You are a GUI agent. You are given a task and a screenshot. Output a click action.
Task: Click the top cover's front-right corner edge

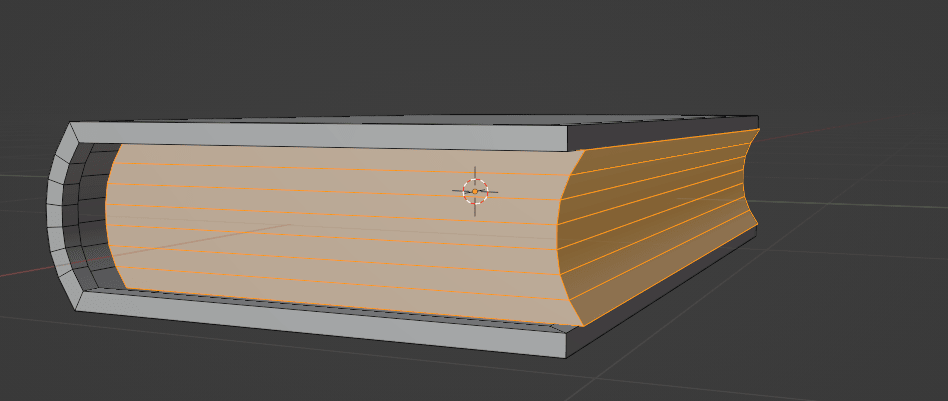point(568,138)
